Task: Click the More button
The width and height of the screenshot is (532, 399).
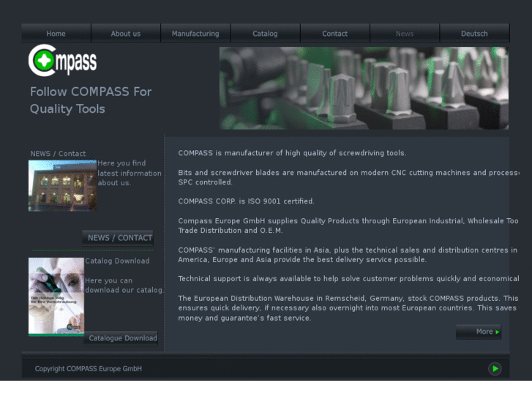Action: [479, 332]
